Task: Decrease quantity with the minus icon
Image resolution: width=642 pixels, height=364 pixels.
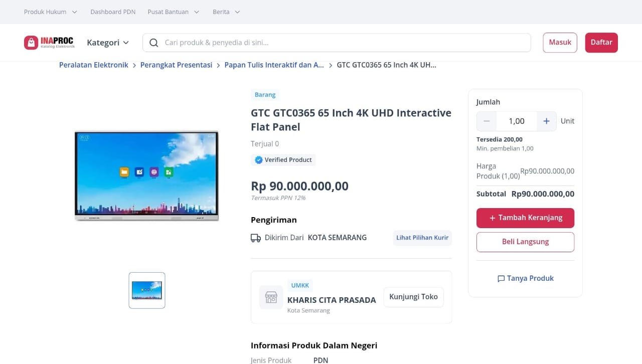Action: point(487,121)
